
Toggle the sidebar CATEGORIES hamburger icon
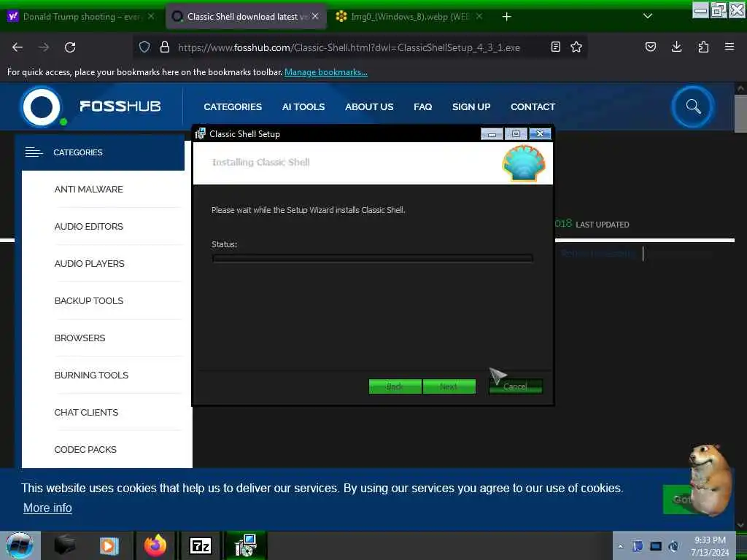coord(34,152)
